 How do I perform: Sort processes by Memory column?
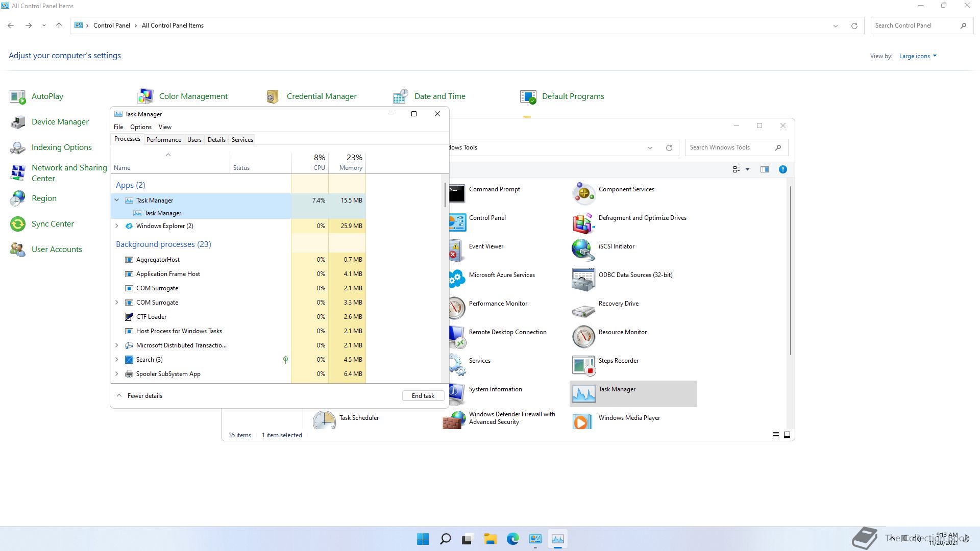(x=347, y=162)
